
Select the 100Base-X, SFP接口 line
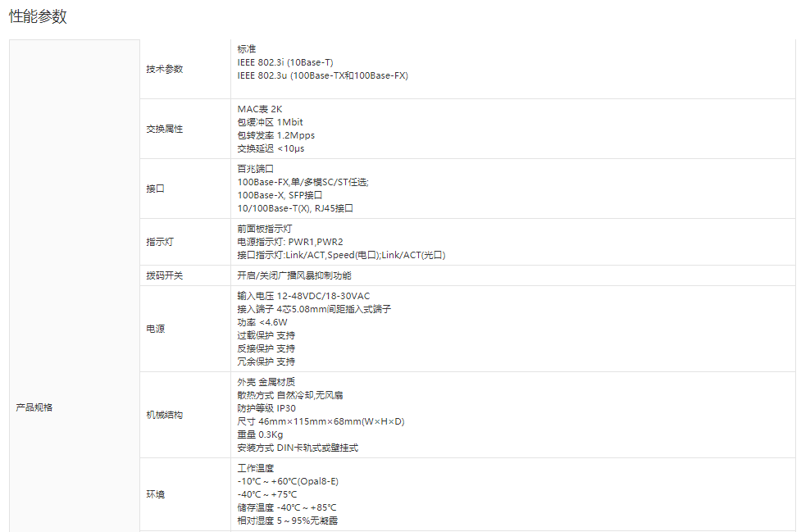pyautogui.click(x=280, y=195)
